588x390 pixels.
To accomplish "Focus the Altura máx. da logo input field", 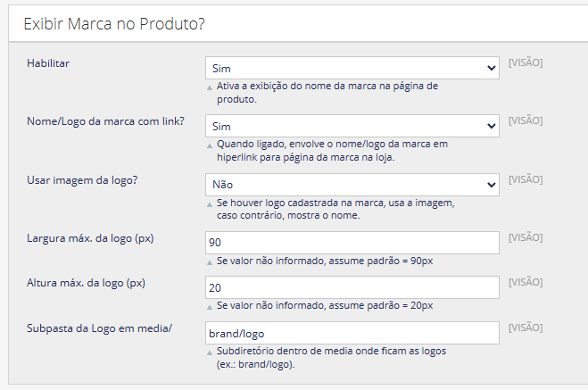I will (x=352, y=287).
